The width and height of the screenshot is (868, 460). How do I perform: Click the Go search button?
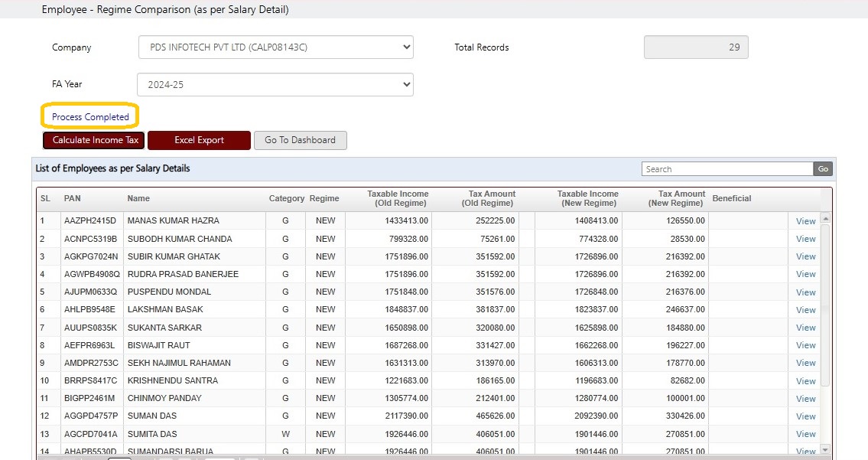coord(823,169)
